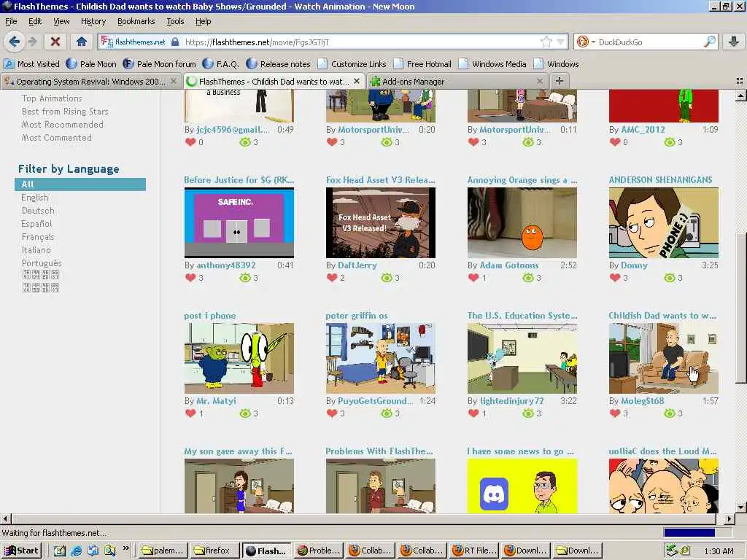Click the DuckDuckGo search field
The height and width of the screenshot is (560, 747).
click(x=650, y=42)
